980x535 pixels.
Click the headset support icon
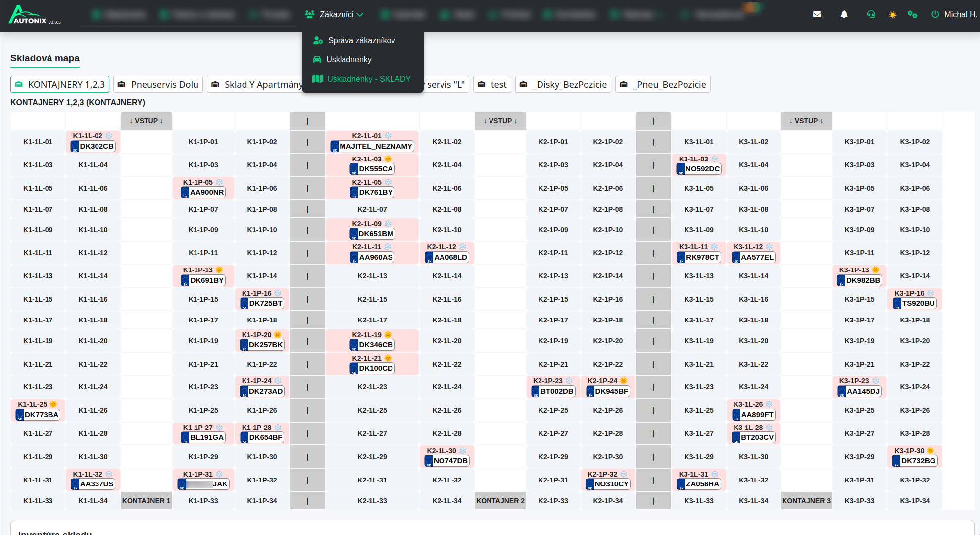coord(871,14)
